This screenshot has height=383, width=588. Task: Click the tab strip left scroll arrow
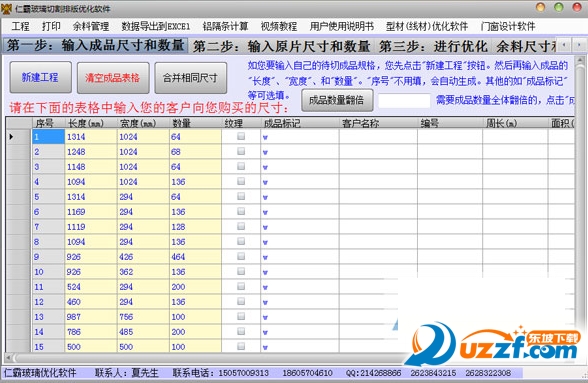tap(564, 45)
